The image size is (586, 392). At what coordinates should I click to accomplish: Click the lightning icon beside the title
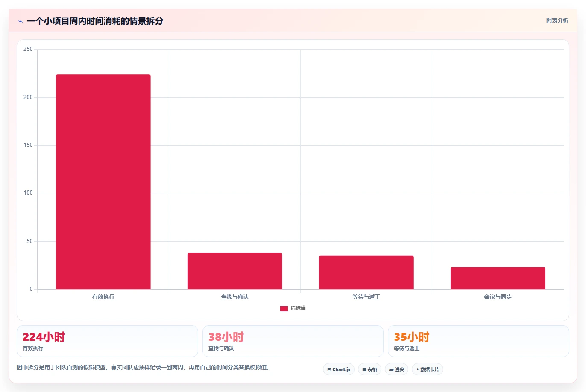pyautogui.click(x=20, y=21)
